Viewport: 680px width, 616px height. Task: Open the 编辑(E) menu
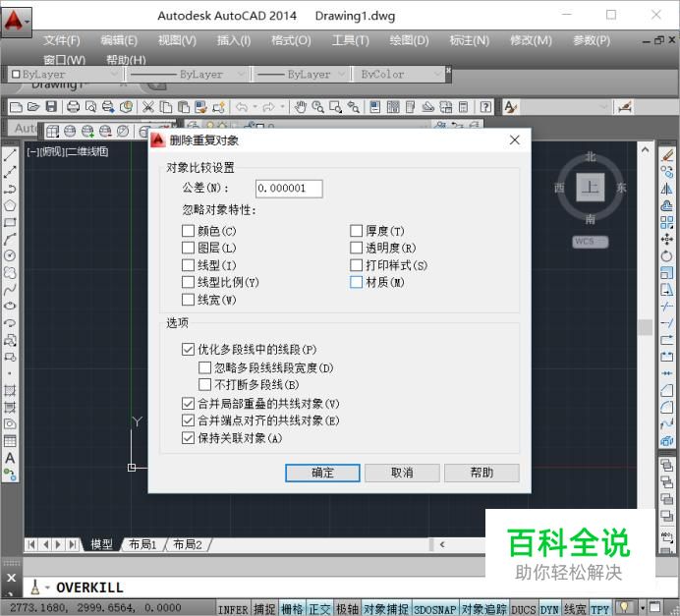[x=119, y=40]
